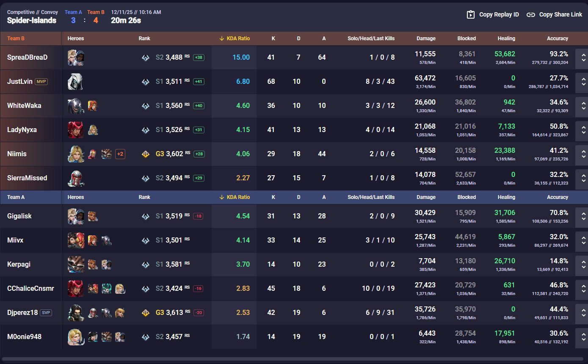Click M0onie948's first hero portrait
The width and height of the screenshot is (588, 364).
[x=76, y=336]
